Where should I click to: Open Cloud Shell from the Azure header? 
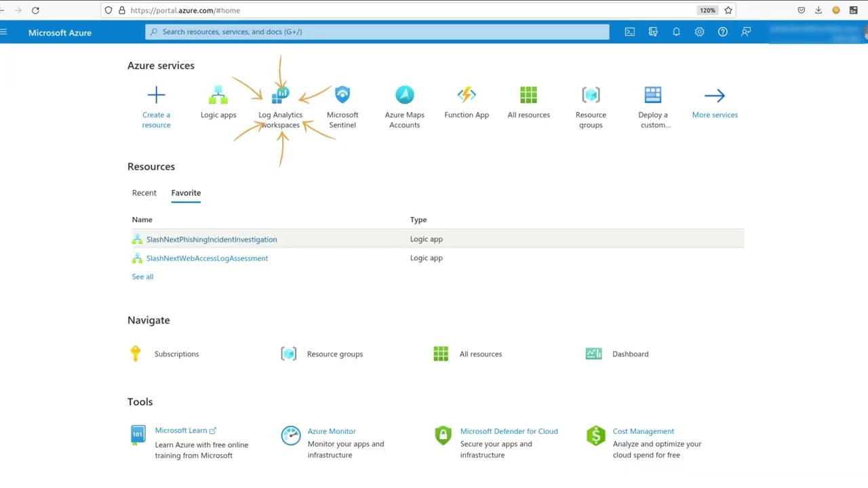pyautogui.click(x=630, y=32)
